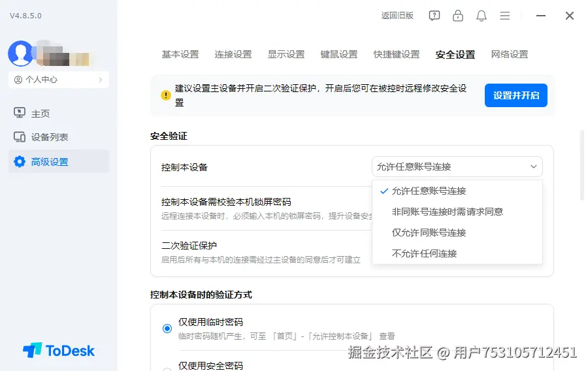Click 控制本设备需校验本机锁屏密码 label

coord(226,202)
